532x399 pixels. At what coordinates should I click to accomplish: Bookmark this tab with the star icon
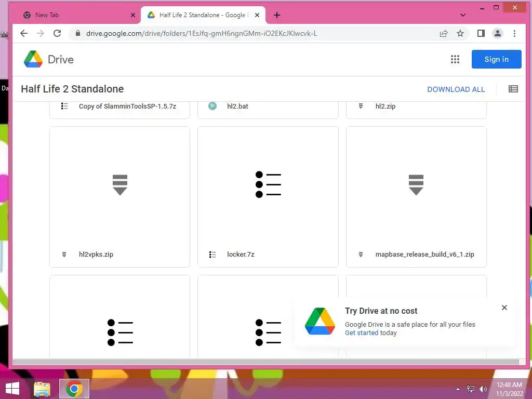460,33
